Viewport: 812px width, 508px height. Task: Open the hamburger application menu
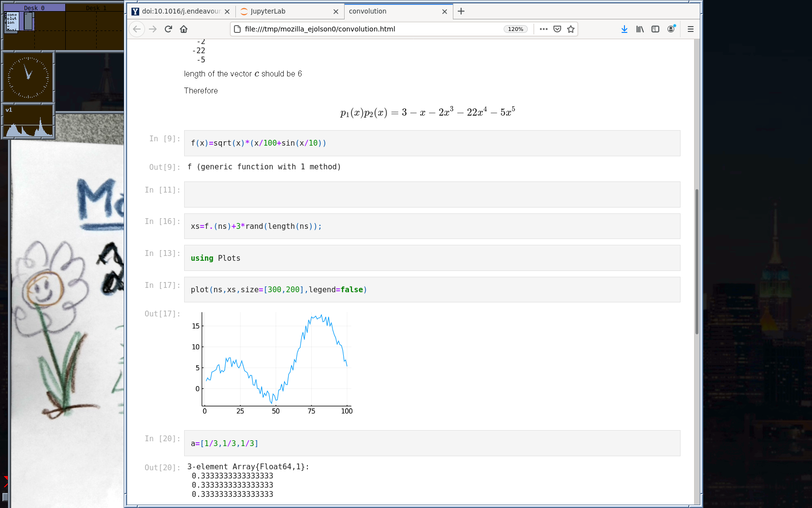point(690,29)
